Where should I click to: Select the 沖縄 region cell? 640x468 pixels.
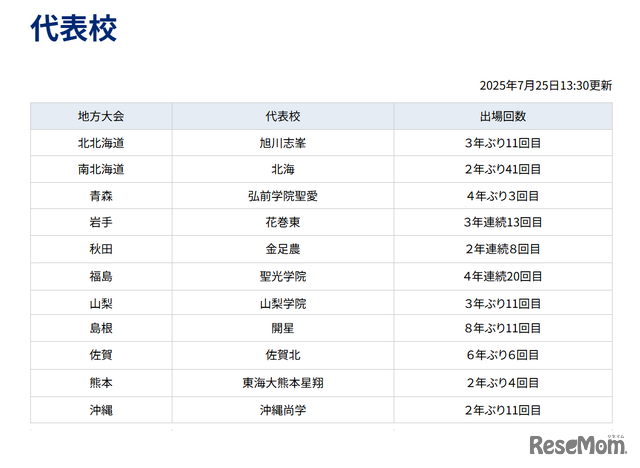click(x=101, y=410)
